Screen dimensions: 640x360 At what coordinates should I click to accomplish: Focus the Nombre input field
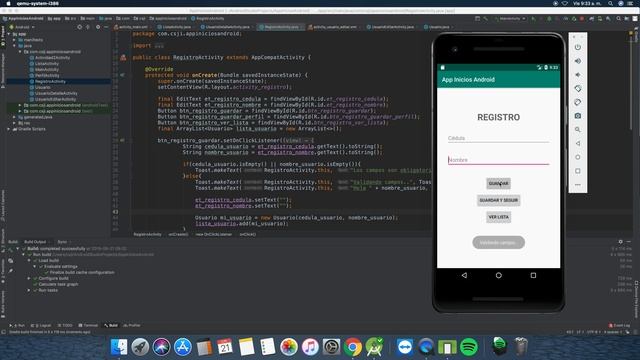(x=498, y=160)
